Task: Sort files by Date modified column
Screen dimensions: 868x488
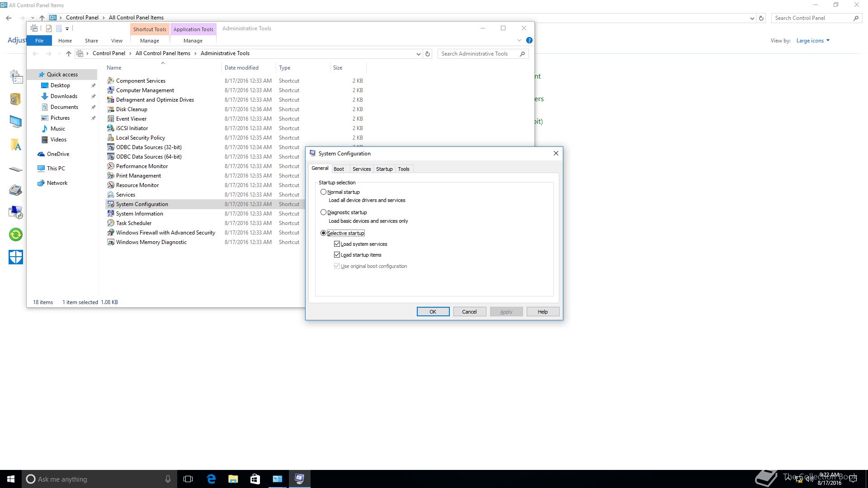Action: pyautogui.click(x=249, y=68)
